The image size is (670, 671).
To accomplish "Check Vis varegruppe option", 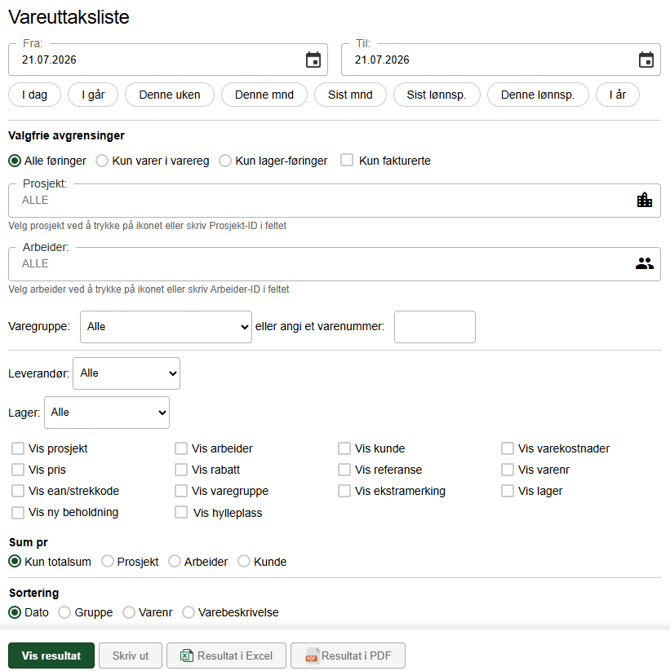I will click(181, 491).
